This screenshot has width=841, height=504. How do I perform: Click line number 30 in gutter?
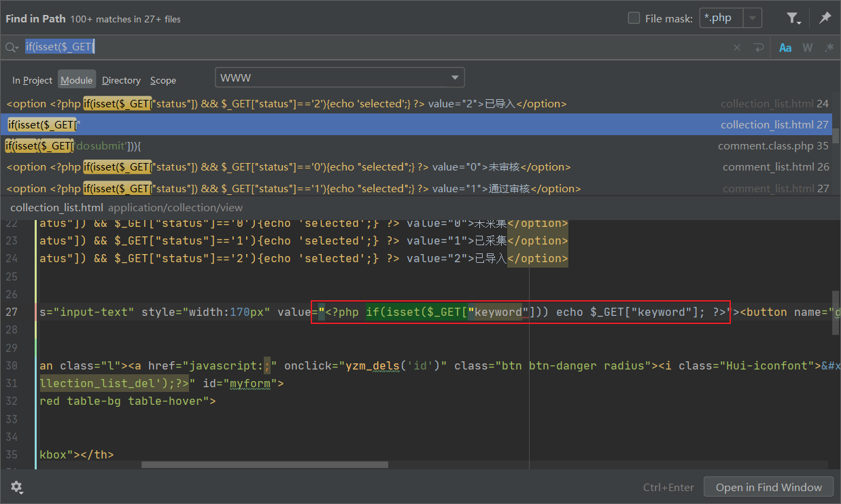(11, 365)
